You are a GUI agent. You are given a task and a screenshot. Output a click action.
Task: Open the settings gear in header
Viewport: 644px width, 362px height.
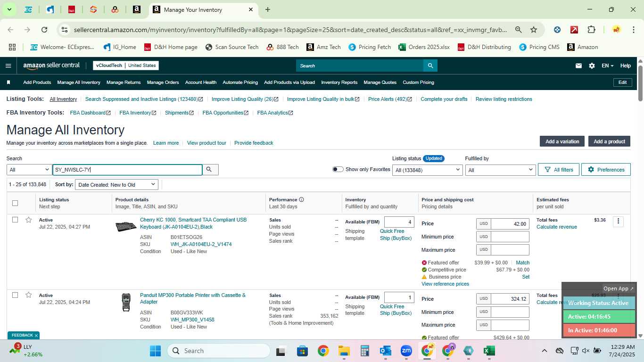pos(592,66)
